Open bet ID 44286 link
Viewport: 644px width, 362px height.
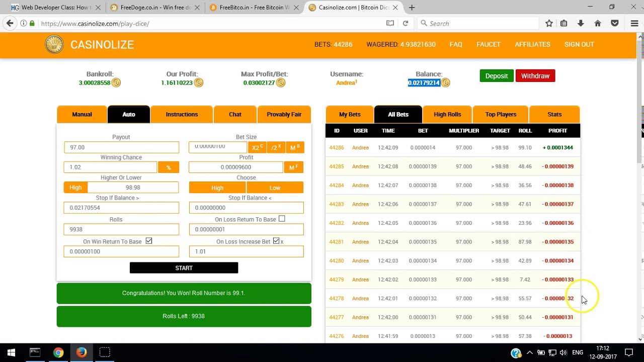click(x=336, y=147)
